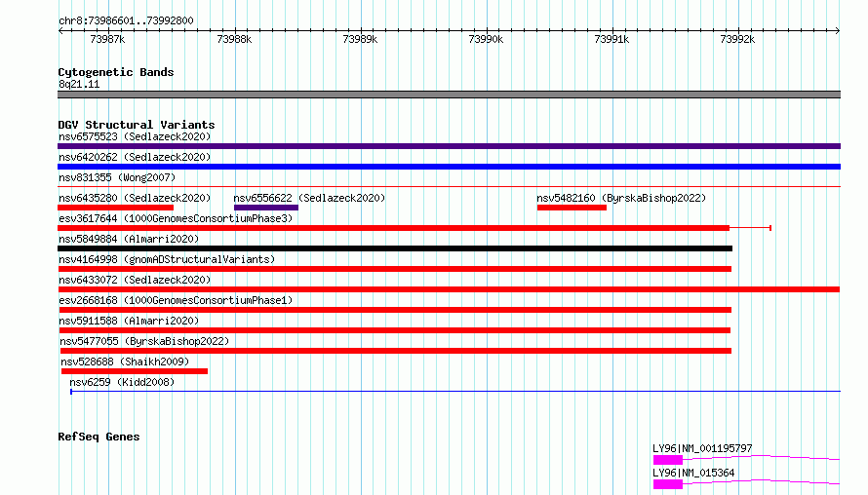The image size is (868, 495).
Task: Select the short purple nsv6556622 bar
Action: 266,208
